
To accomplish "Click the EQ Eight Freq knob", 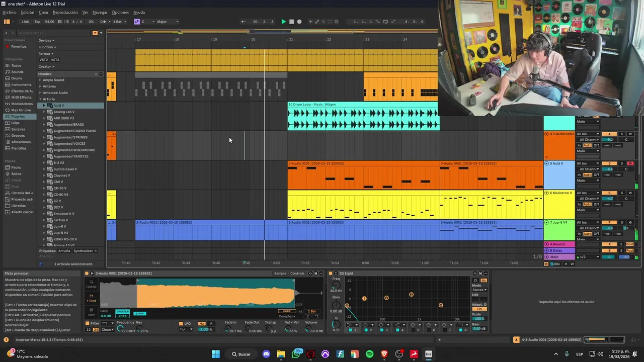I will coord(336,285).
